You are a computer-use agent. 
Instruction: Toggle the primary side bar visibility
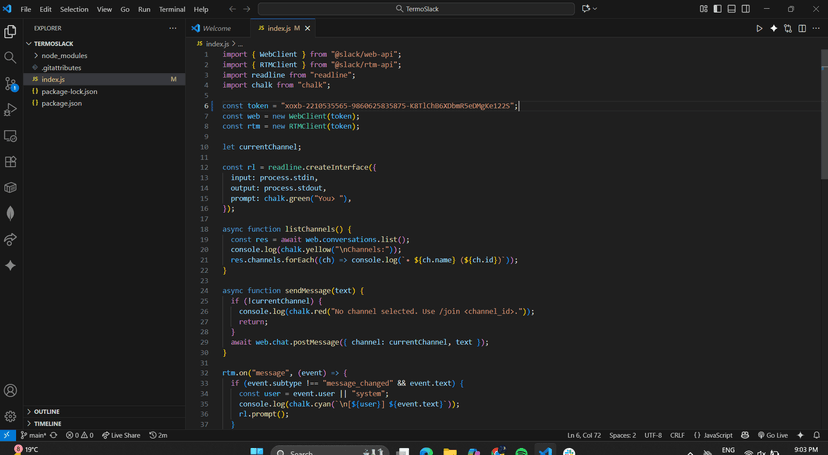717,9
